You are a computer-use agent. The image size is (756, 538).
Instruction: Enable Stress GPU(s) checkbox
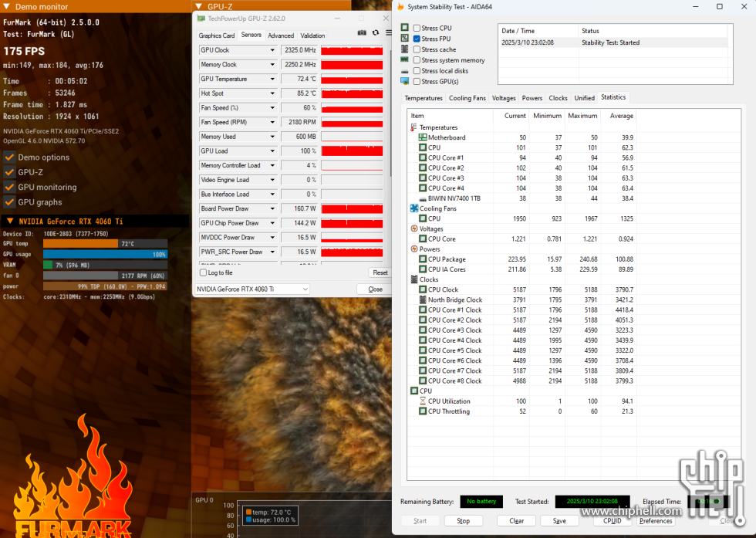(417, 81)
